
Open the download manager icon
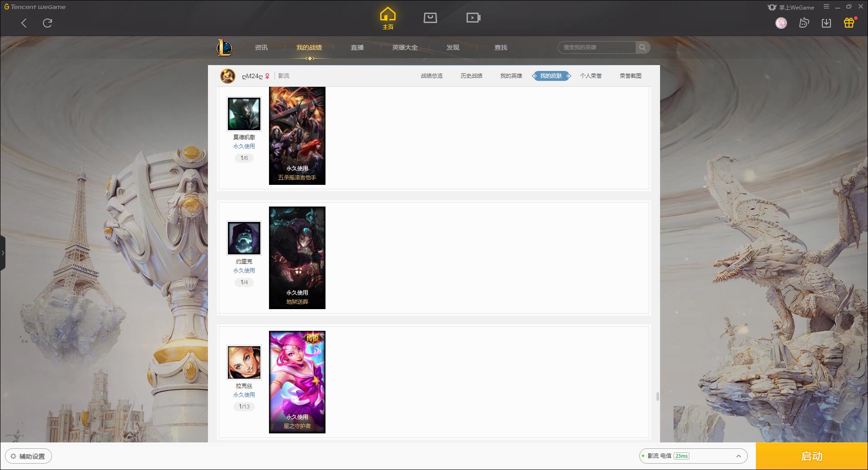click(x=826, y=23)
